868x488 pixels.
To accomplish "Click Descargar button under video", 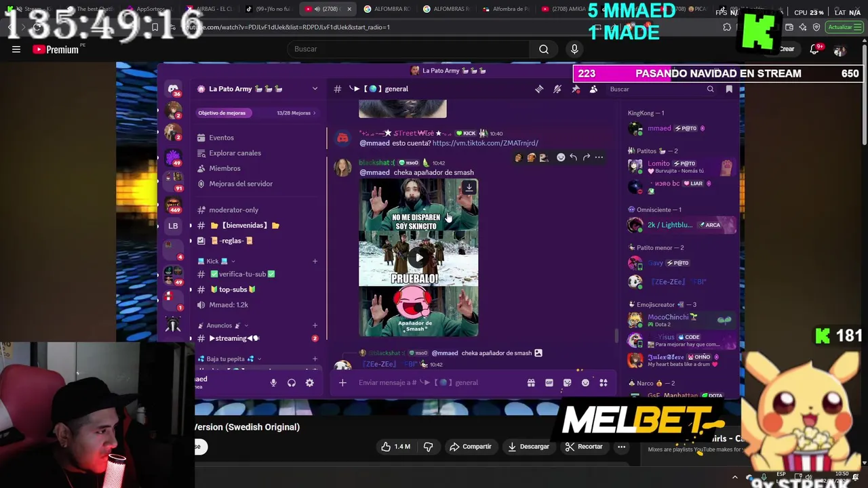I will click(x=528, y=447).
